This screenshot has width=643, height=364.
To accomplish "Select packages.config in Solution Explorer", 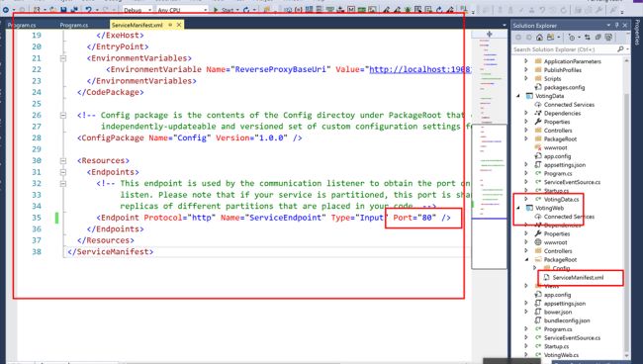I will [564, 87].
